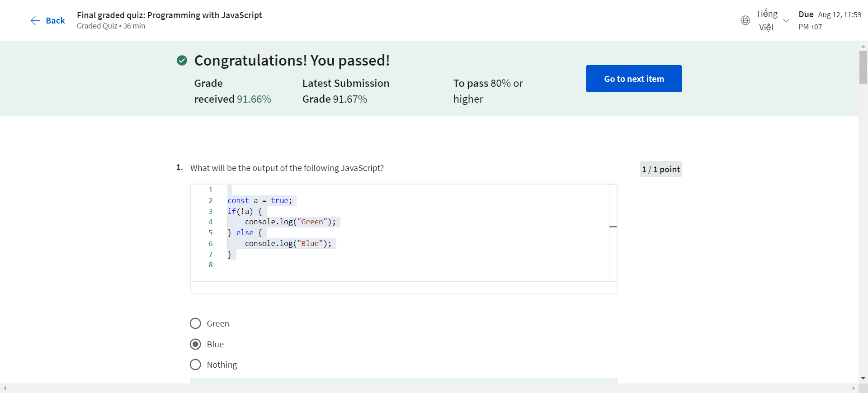Click the Back arrow icon
The width and height of the screenshot is (868, 393).
pos(35,20)
